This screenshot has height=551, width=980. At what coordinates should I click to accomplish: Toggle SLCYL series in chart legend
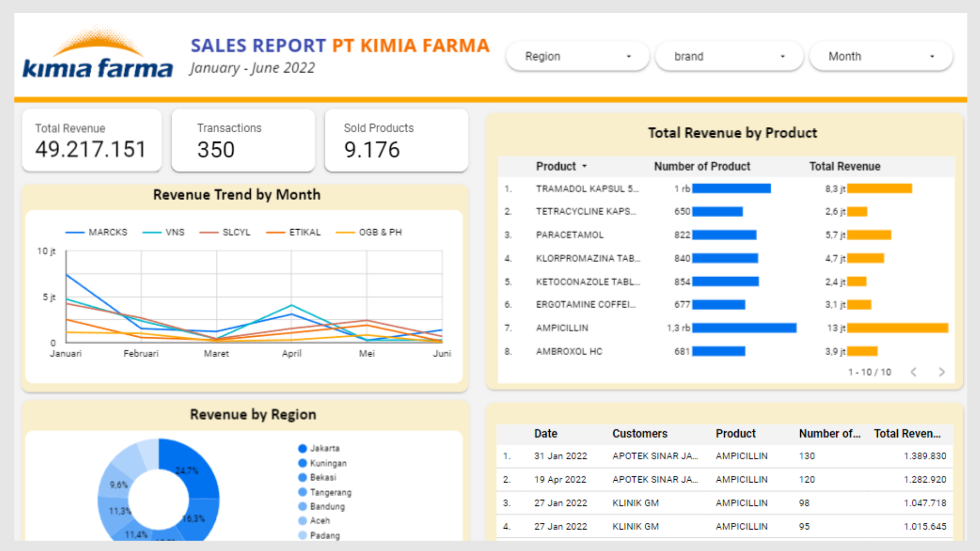[x=225, y=232]
